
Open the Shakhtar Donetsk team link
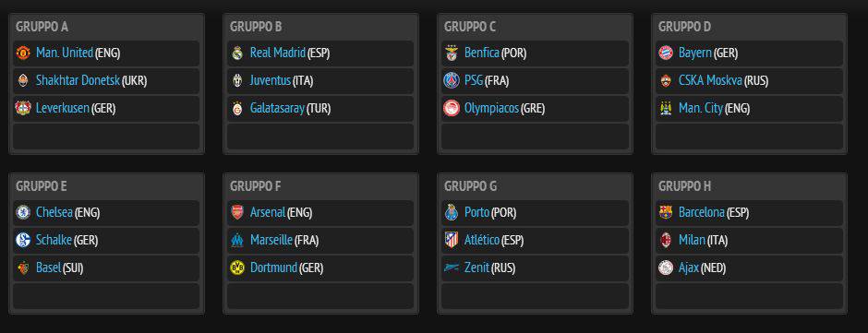click(78, 81)
